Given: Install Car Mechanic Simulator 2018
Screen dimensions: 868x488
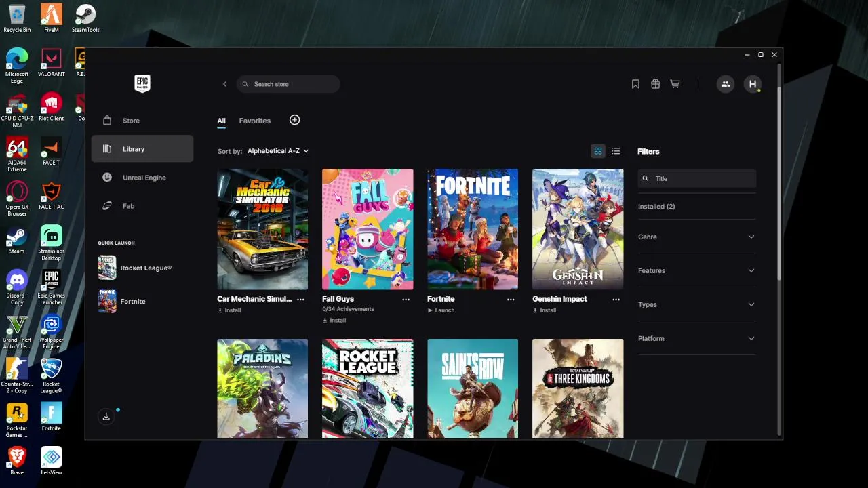Looking at the screenshot, I should (x=229, y=310).
